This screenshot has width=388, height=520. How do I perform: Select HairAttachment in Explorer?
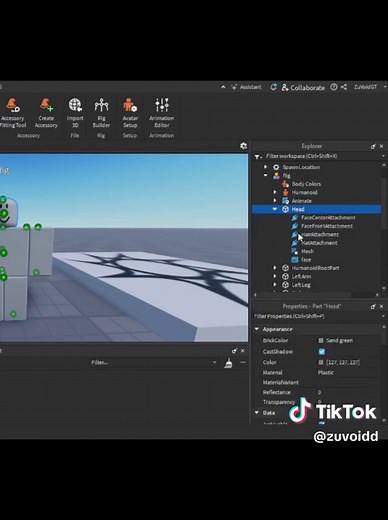pyautogui.click(x=320, y=234)
